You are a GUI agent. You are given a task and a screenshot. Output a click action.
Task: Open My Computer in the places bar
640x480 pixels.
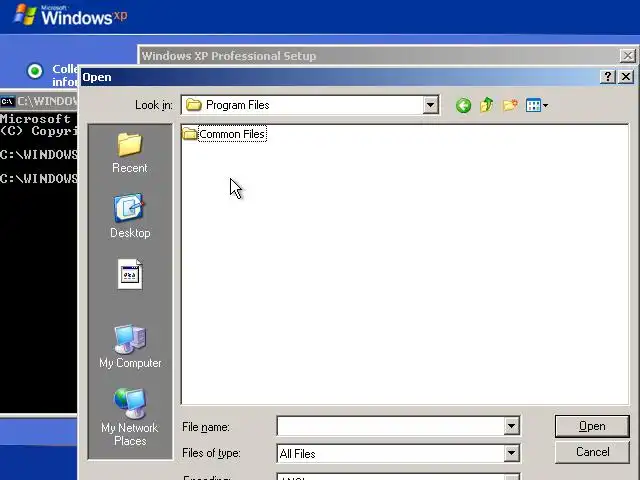click(130, 347)
